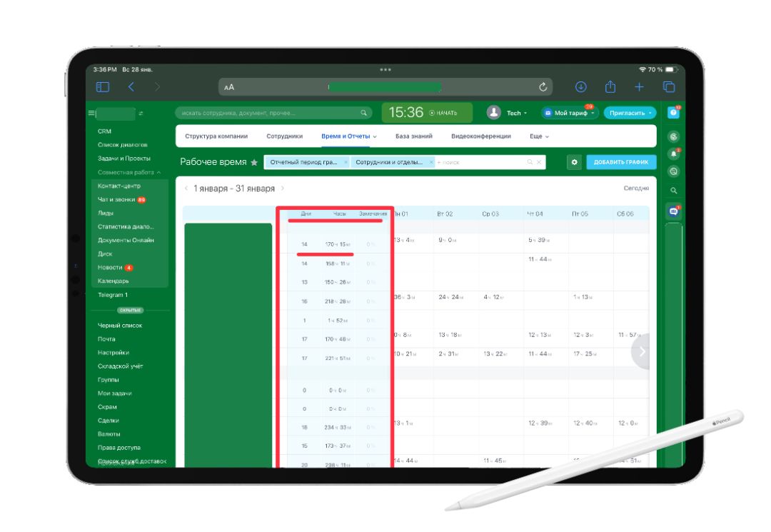Screen dimensions: 771x532
Task: Go to the previous month arrow
Action: click(x=186, y=189)
